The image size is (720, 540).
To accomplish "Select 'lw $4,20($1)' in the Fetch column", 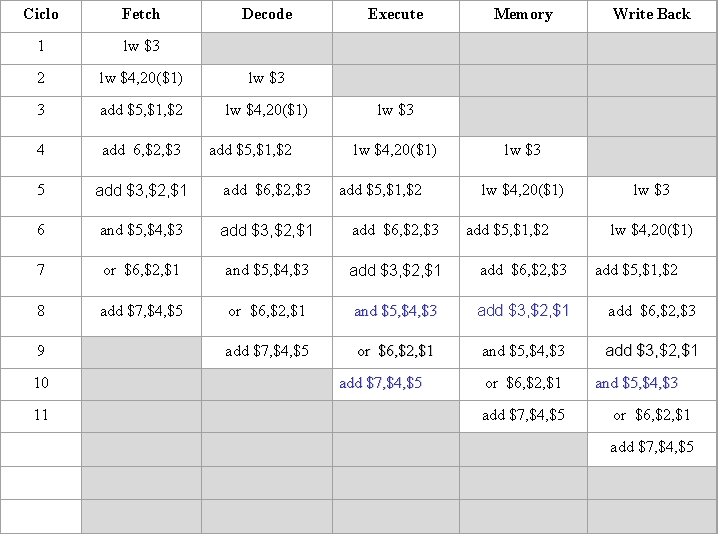I will (x=141, y=78).
